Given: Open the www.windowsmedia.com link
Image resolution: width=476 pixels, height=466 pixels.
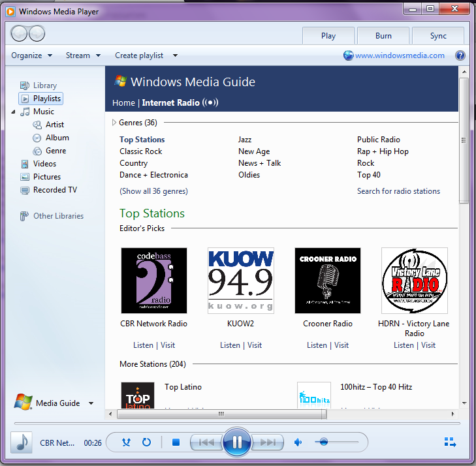Looking at the screenshot, I should 400,55.
